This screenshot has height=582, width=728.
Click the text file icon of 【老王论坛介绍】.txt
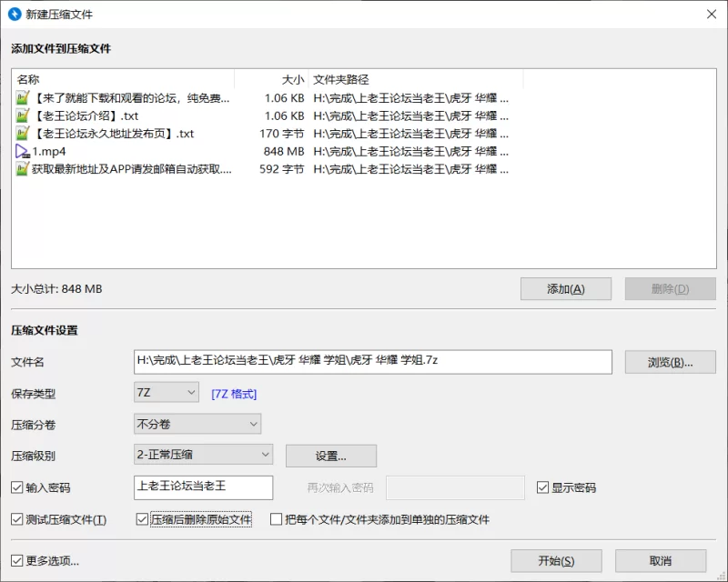[23, 115]
